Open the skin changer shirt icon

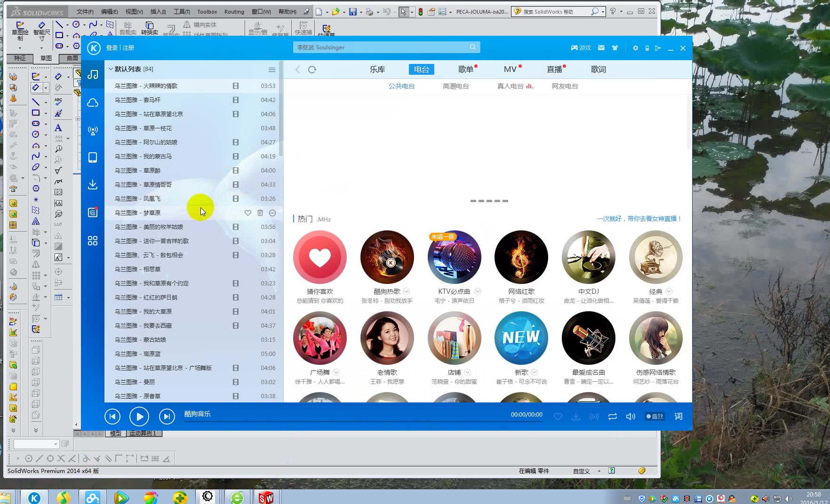(615, 48)
